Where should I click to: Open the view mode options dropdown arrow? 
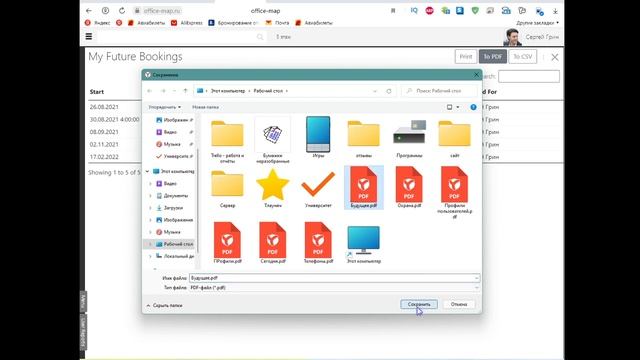tap(458, 107)
